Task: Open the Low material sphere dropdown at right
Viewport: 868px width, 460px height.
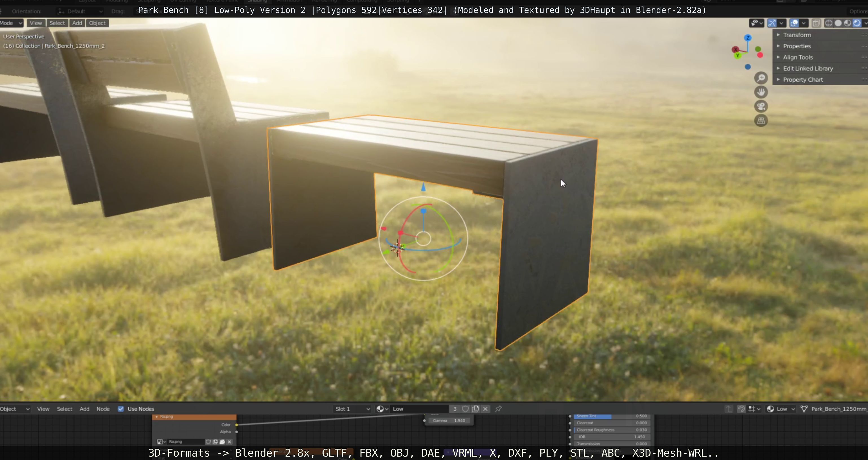Action: [x=781, y=409]
